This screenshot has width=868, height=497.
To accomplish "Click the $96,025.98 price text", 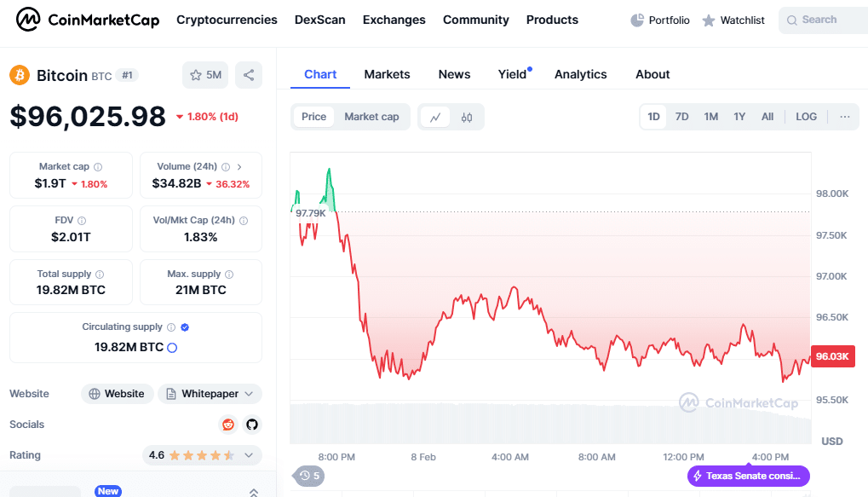I will pos(88,116).
